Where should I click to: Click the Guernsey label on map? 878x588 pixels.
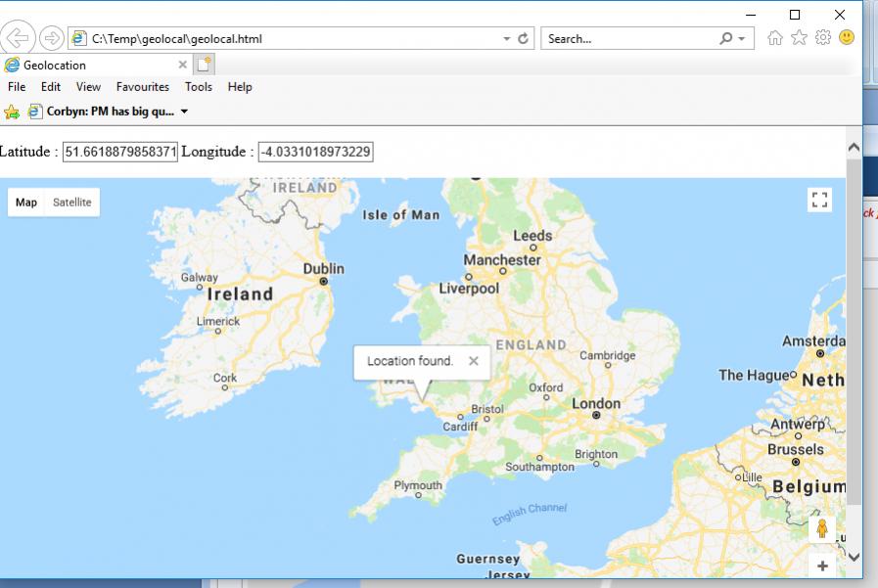pyautogui.click(x=487, y=559)
